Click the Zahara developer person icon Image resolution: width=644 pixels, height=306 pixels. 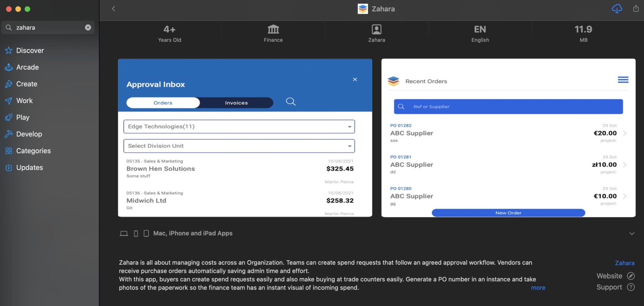click(377, 29)
